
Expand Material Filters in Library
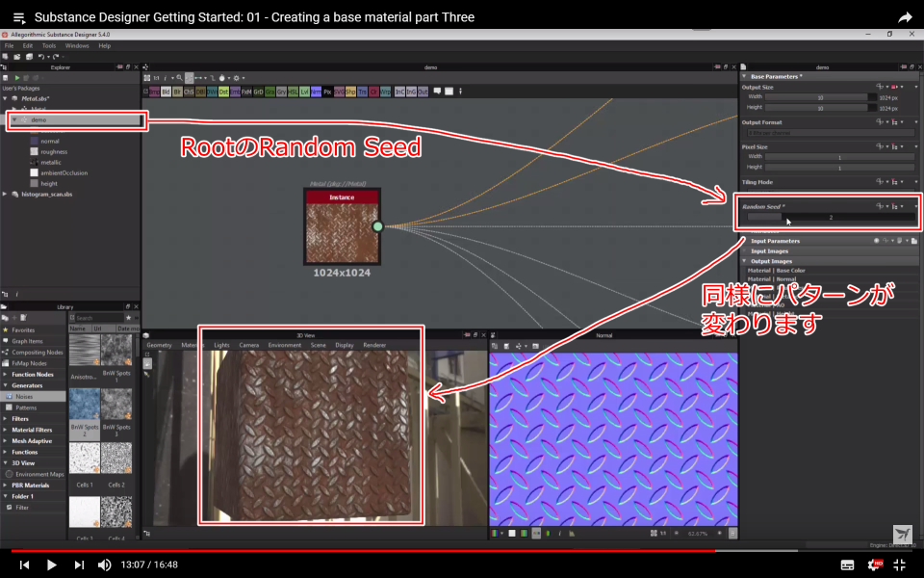tap(6, 430)
